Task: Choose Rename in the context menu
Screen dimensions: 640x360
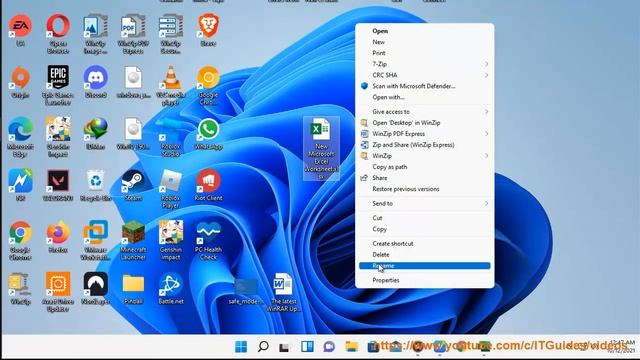Action: (x=424, y=266)
